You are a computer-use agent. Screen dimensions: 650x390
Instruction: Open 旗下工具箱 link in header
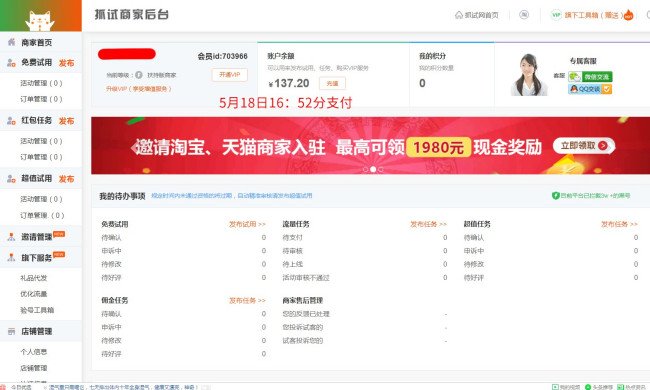coord(593,15)
